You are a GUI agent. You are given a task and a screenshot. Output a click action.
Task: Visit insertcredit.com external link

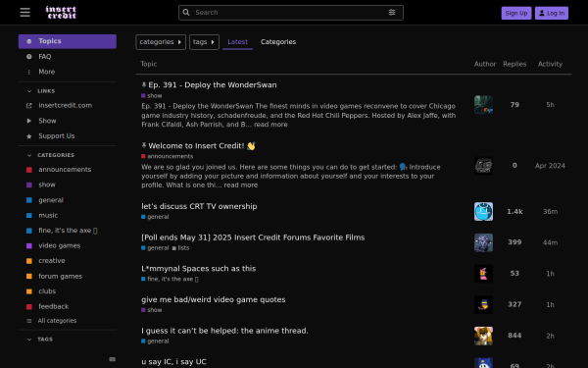pos(67,106)
